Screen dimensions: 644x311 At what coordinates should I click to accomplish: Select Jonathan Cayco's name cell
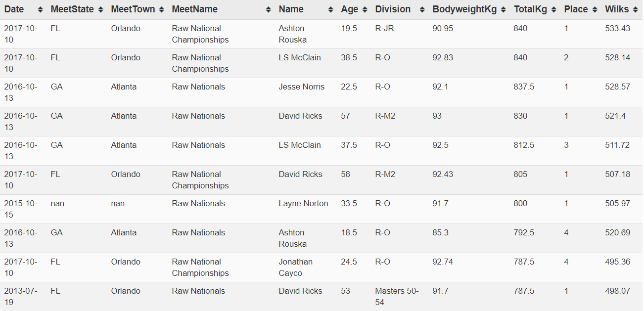[x=295, y=267]
